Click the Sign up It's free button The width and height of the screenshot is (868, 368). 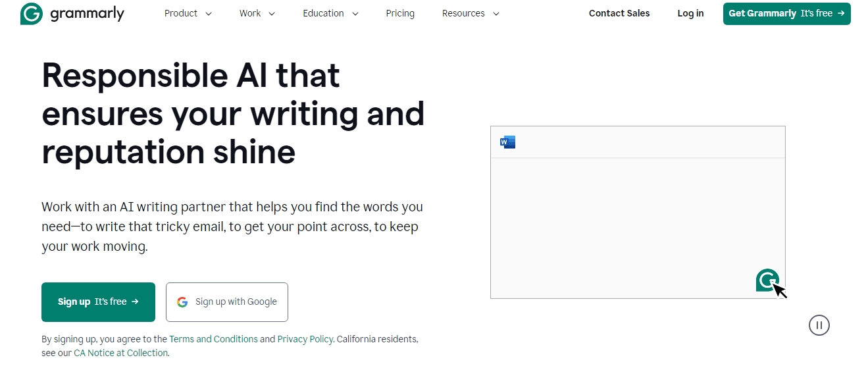click(x=98, y=302)
